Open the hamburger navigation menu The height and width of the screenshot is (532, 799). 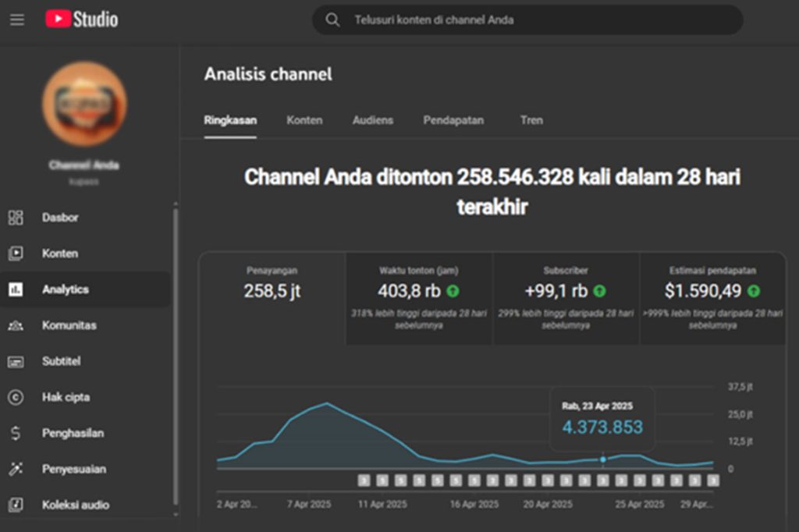coord(17,20)
